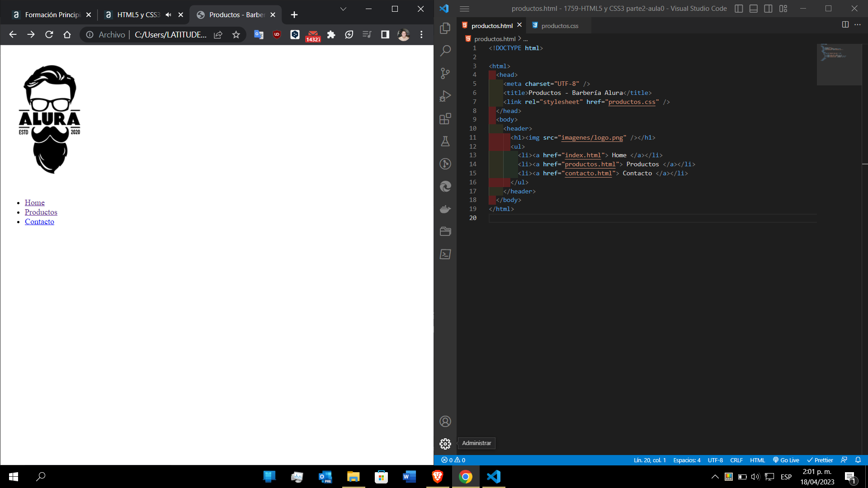Click Lín. 20, col. 1 in the status bar
Image resolution: width=868 pixels, height=488 pixels.
(650, 460)
